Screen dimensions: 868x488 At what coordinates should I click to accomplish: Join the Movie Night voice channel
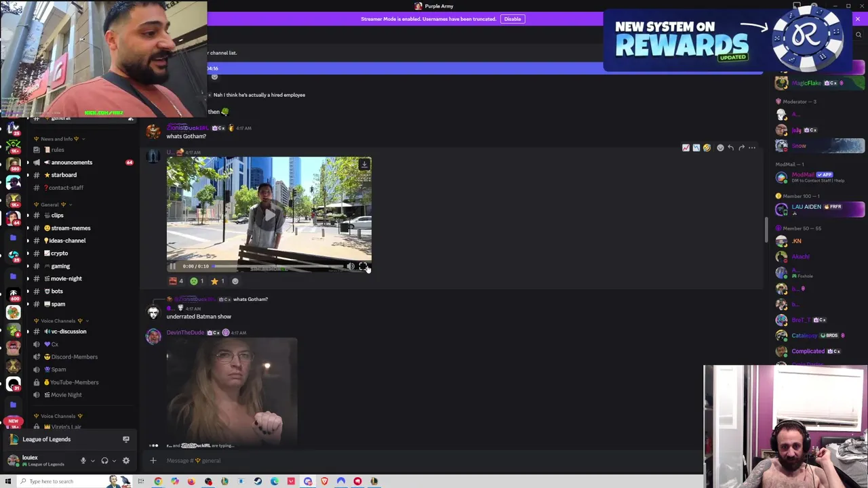(x=81, y=395)
